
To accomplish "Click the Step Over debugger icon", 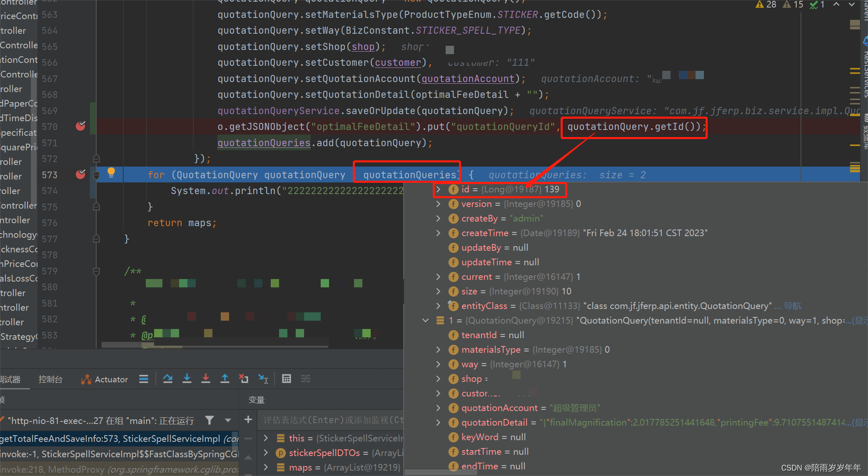I will click(x=168, y=379).
